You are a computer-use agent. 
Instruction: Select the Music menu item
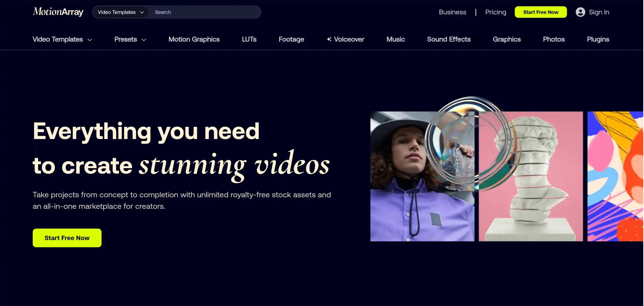pos(395,39)
